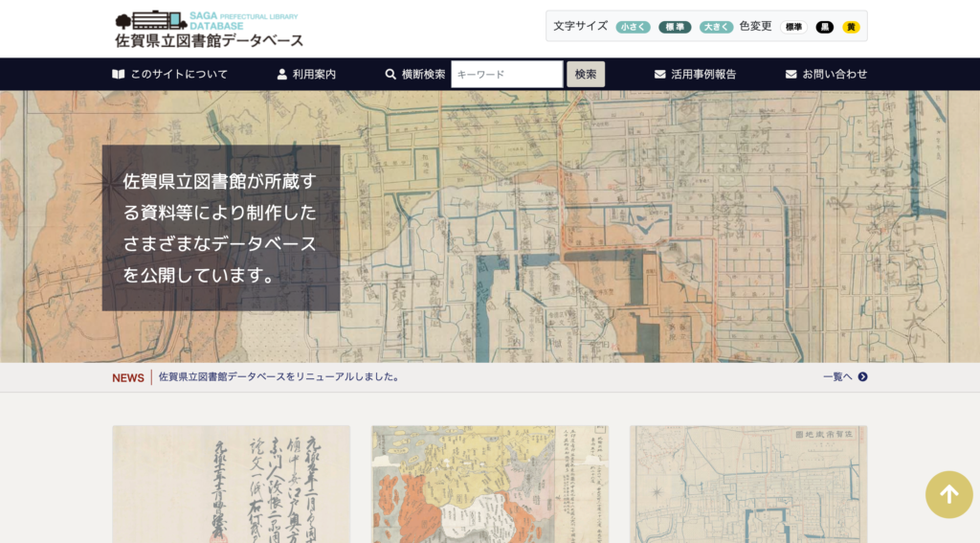Focus the キーワード search field
Screen dimensions: 980x543
507,74
